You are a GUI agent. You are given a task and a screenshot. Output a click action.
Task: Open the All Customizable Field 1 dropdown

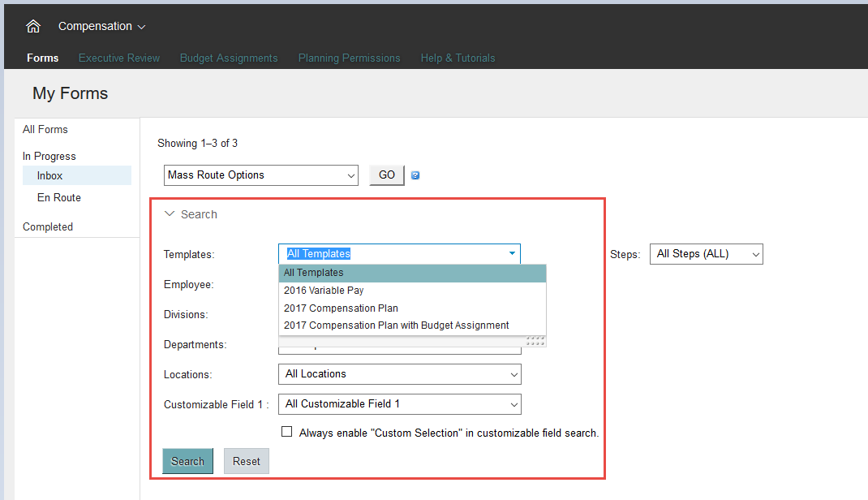[x=400, y=404]
